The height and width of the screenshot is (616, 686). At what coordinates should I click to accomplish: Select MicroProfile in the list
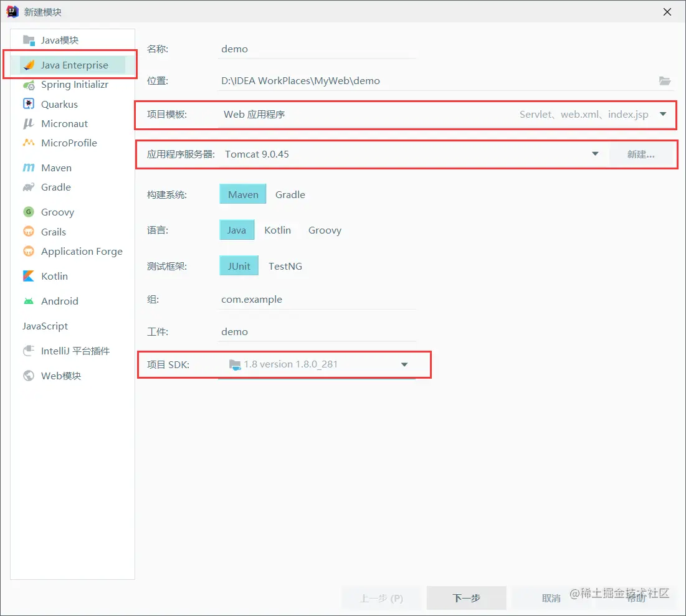click(x=73, y=143)
